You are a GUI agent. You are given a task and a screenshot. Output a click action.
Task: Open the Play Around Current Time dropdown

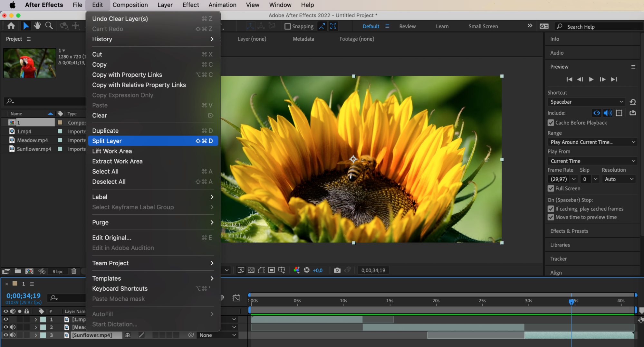tap(592, 142)
